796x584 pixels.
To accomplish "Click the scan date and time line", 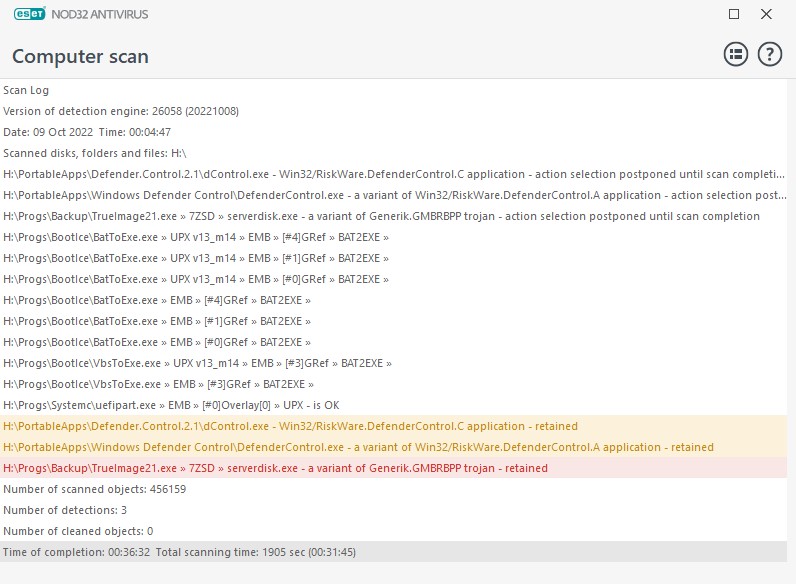I will tap(87, 132).
